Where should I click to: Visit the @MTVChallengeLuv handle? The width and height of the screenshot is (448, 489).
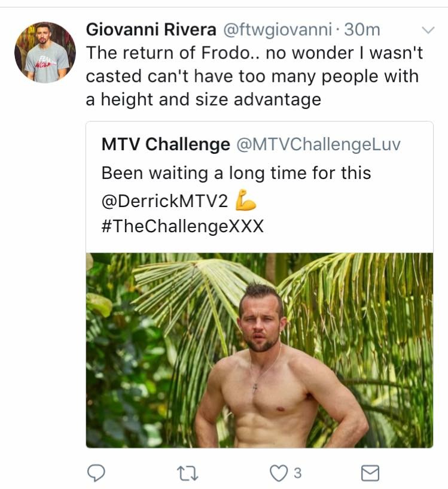(318, 144)
